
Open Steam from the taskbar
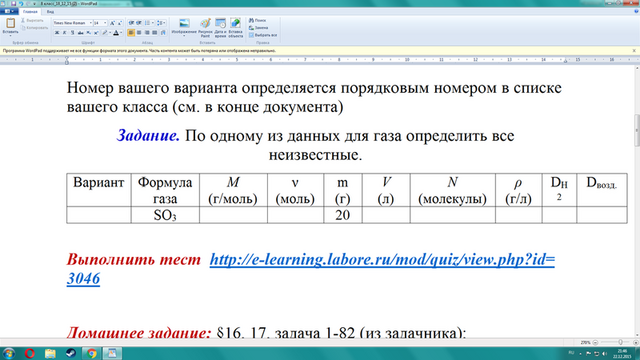click(71, 353)
